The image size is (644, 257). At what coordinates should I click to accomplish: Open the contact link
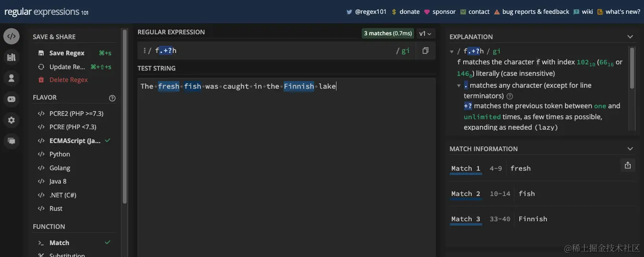pos(475,12)
